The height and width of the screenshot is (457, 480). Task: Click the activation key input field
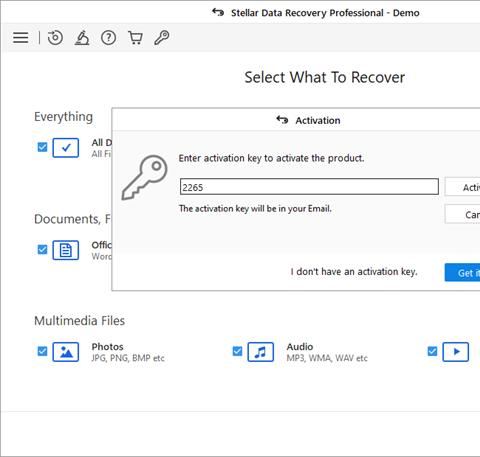(x=309, y=187)
